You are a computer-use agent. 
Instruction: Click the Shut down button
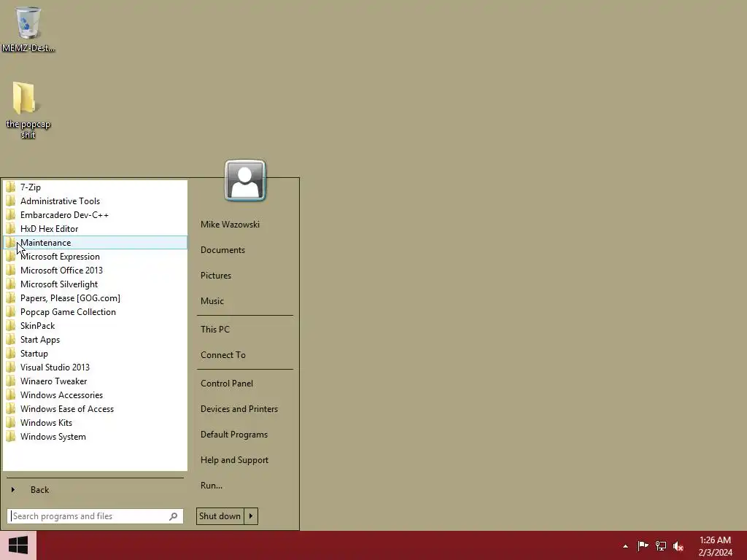point(220,516)
